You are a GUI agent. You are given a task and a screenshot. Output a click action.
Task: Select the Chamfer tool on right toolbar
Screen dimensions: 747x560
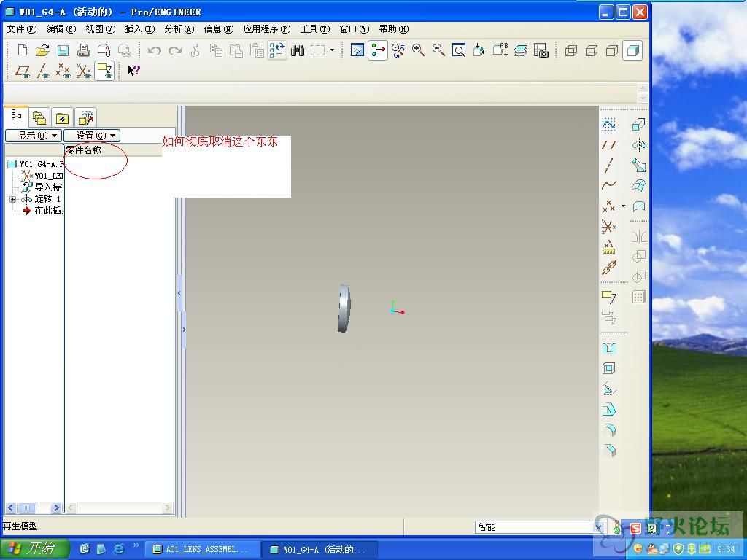[609, 450]
